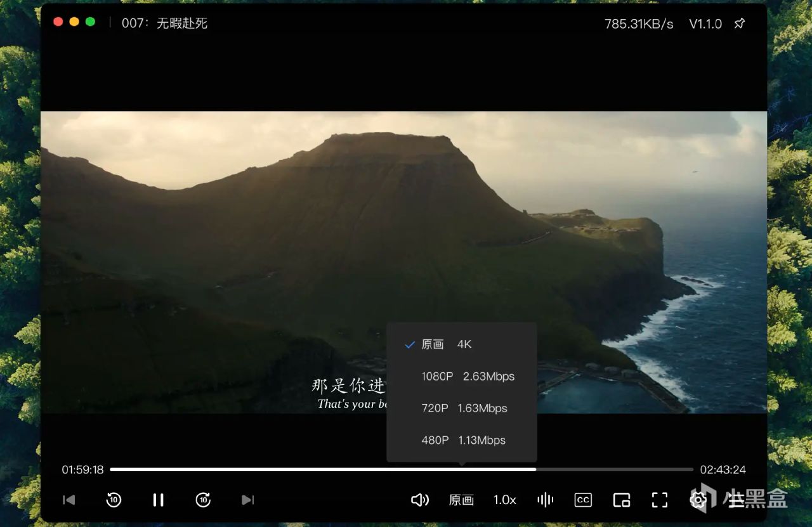Minimize the player with yellow button

click(74, 22)
